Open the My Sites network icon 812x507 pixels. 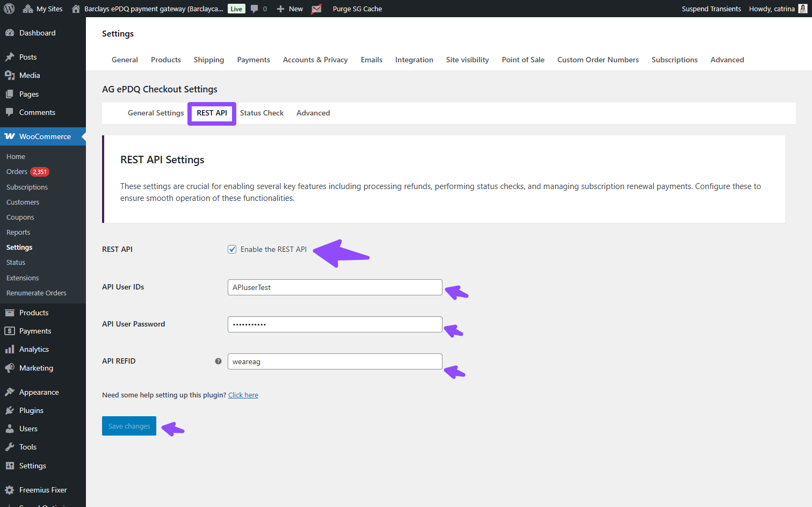[28, 9]
